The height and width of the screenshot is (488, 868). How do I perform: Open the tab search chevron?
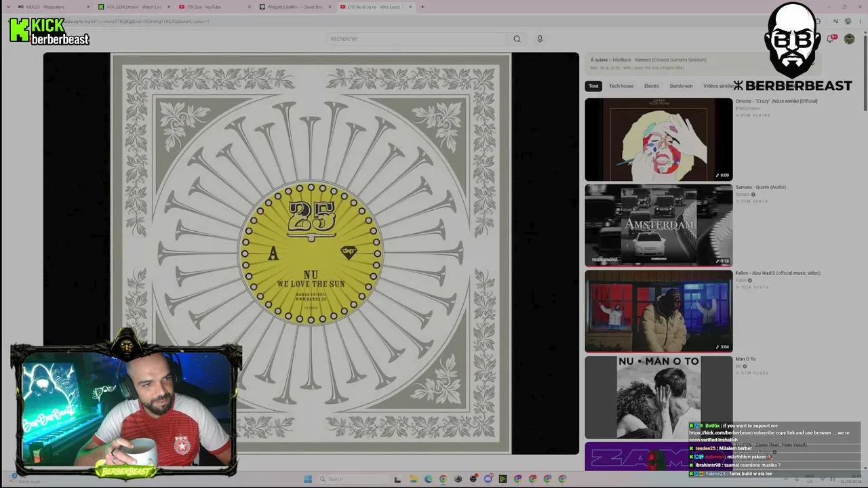(x=8, y=7)
